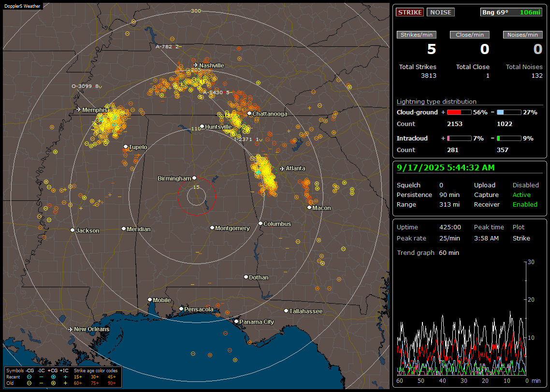Click the Total Close count 1
Image resolution: width=550 pixels, height=392 pixels.
click(x=488, y=76)
